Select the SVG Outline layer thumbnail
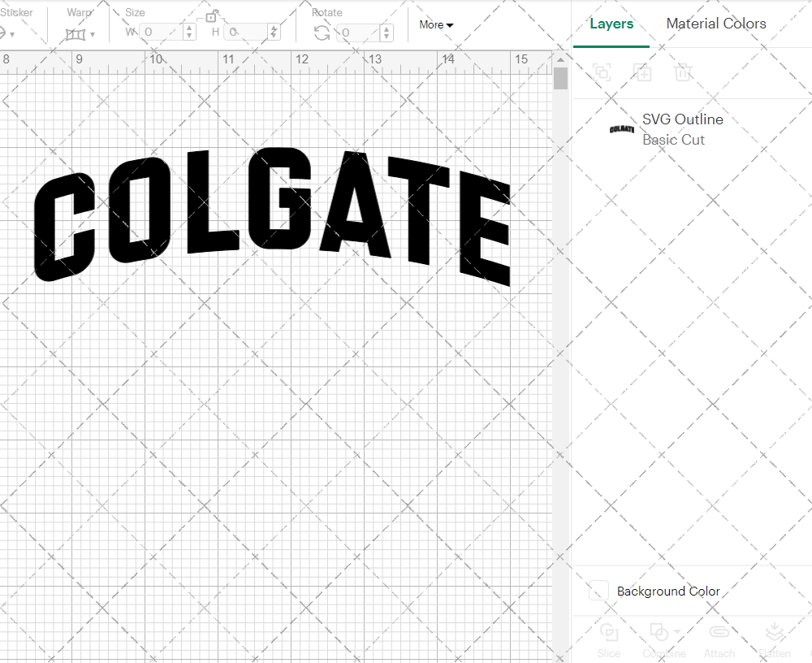The height and width of the screenshot is (663, 812). tap(621, 129)
